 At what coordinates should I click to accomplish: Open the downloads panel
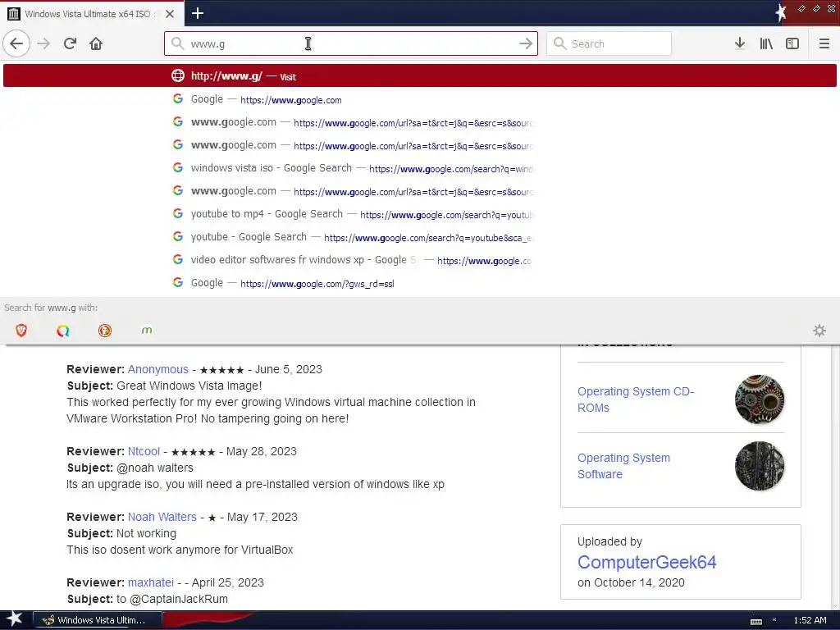tap(740, 43)
